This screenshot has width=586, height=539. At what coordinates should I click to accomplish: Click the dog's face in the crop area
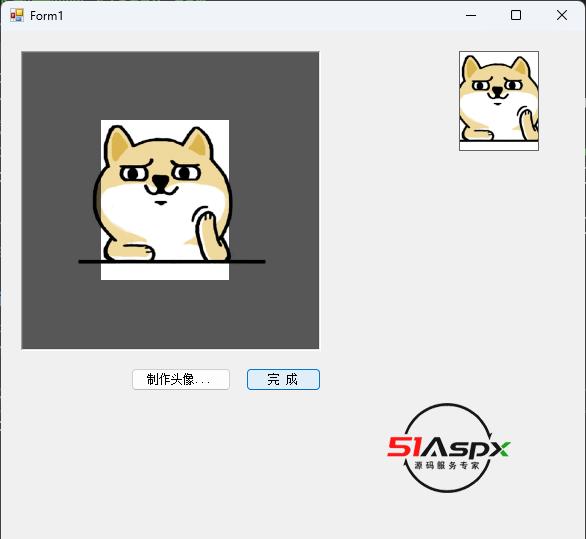click(x=161, y=179)
